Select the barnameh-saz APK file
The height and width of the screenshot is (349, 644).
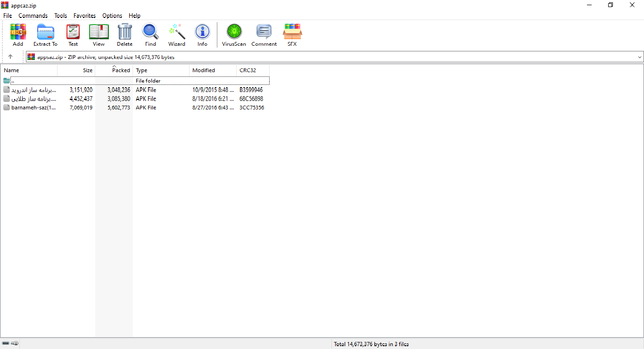33,108
